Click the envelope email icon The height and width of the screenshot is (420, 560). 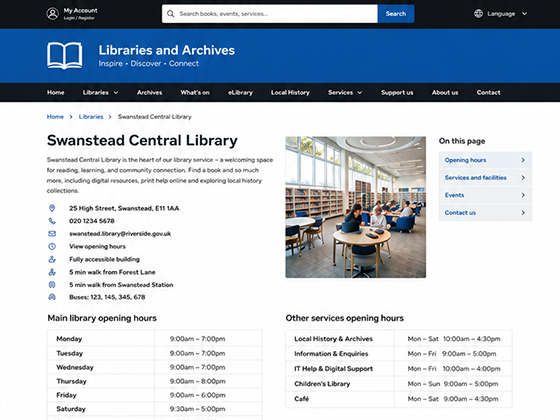(52, 234)
